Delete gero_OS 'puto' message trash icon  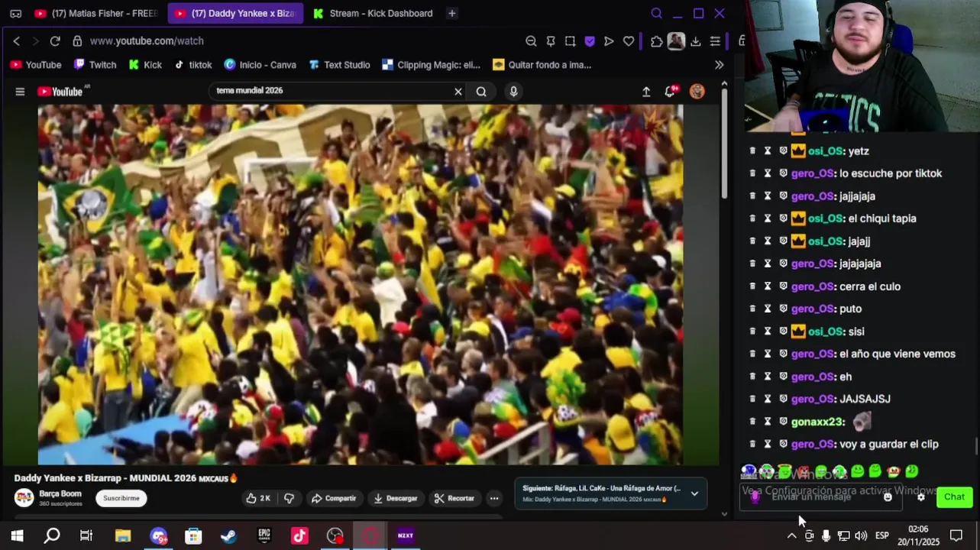(752, 309)
